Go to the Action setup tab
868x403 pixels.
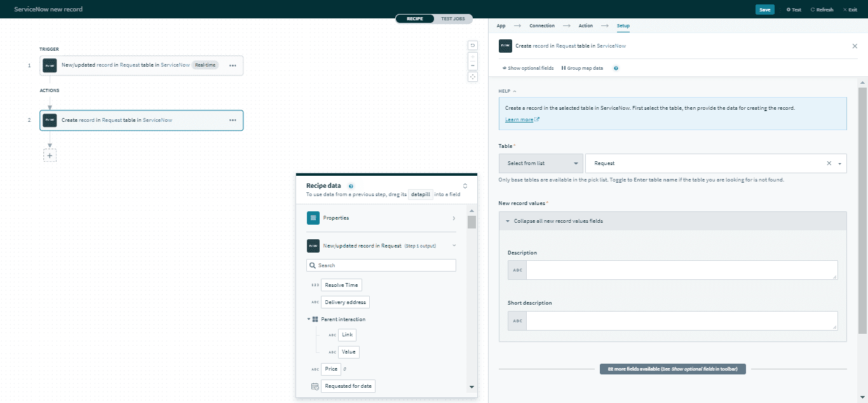(585, 26)
